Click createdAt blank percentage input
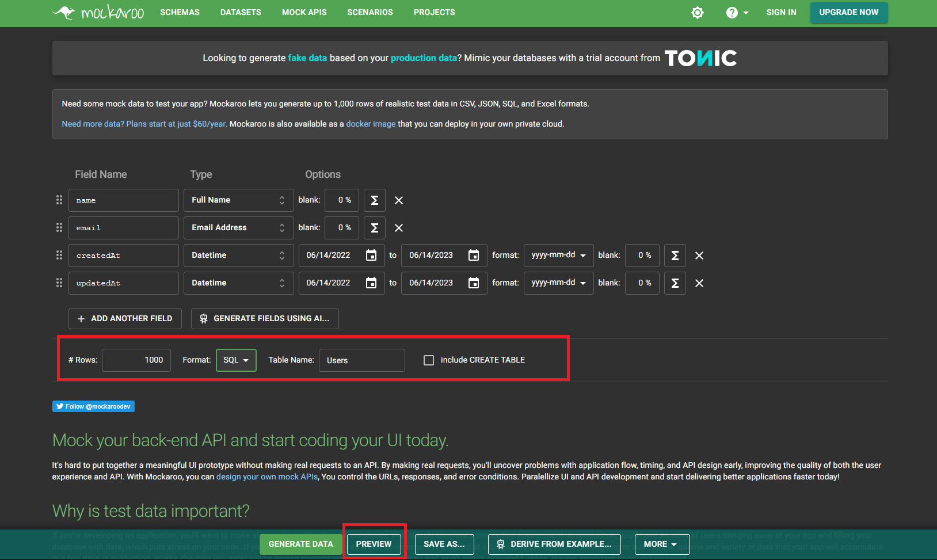 [x=642, y=256]
